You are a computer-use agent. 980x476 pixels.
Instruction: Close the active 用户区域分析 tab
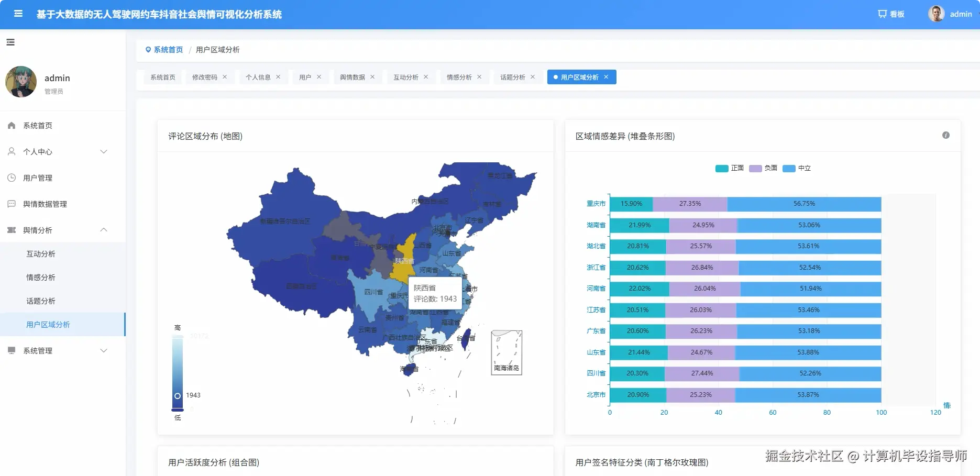pyautogui.click(x=606, y=77)
